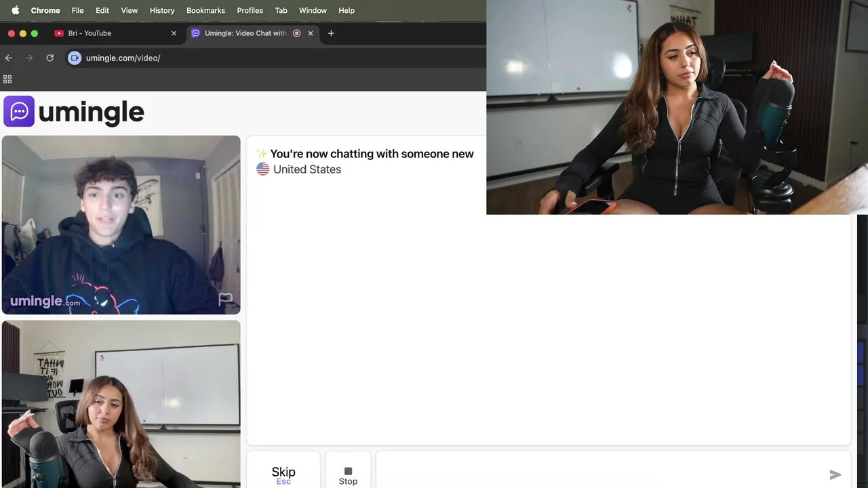868x488 pixels.
Task: Maximize Chrome with the green button
Action: (x=35, y=33)
